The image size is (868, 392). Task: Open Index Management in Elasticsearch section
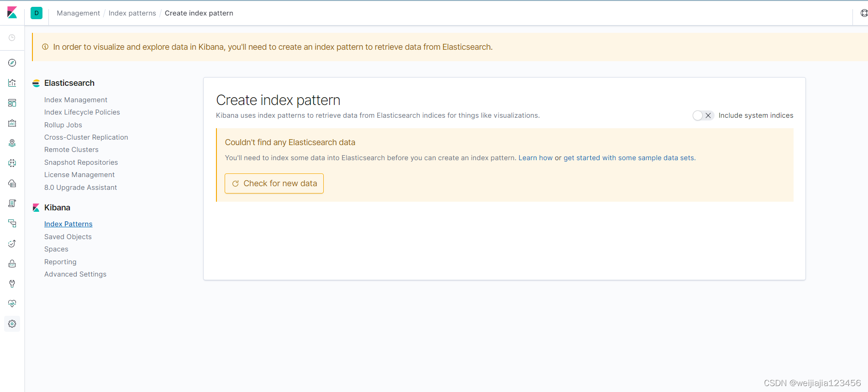tap(76, 100)
